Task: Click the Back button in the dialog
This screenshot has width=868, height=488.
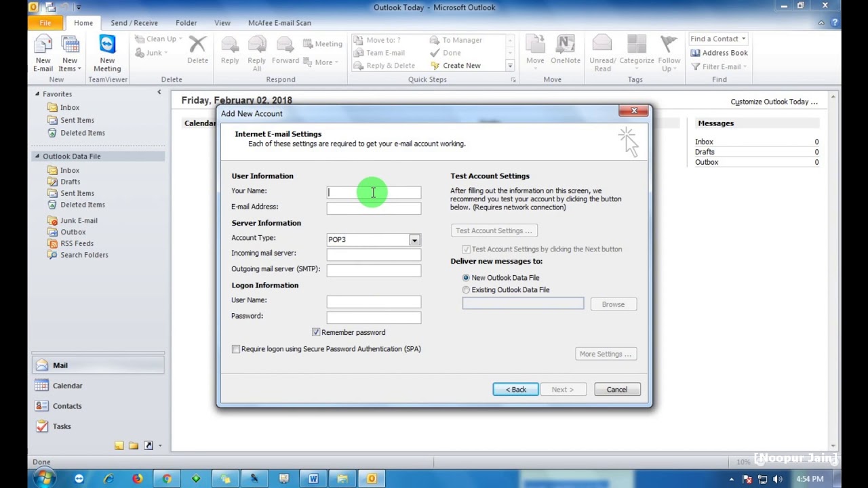Action: pyautogui.click(x=515, y=390)
